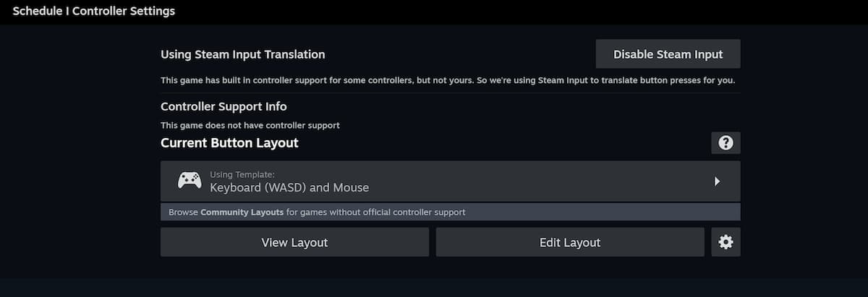The width and height of the screenshot is (868, 297).
Task: Click the 'Using Template:' label
Action: coord(242,174)
